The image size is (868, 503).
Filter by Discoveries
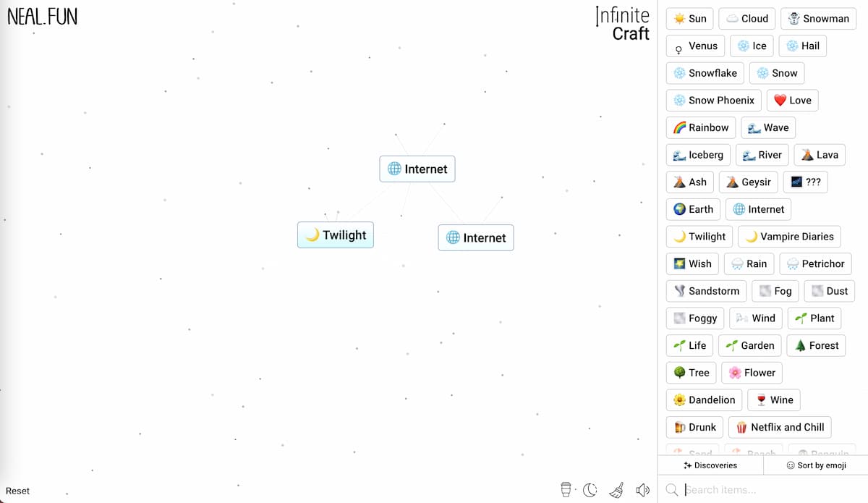(x=710, y=465)
